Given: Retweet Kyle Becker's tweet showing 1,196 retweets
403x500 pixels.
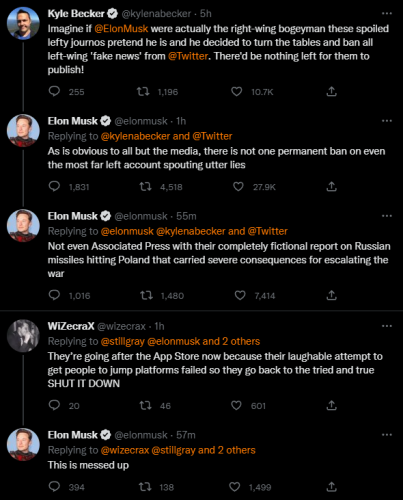Looking at the screenshot, I should (143, 91).
